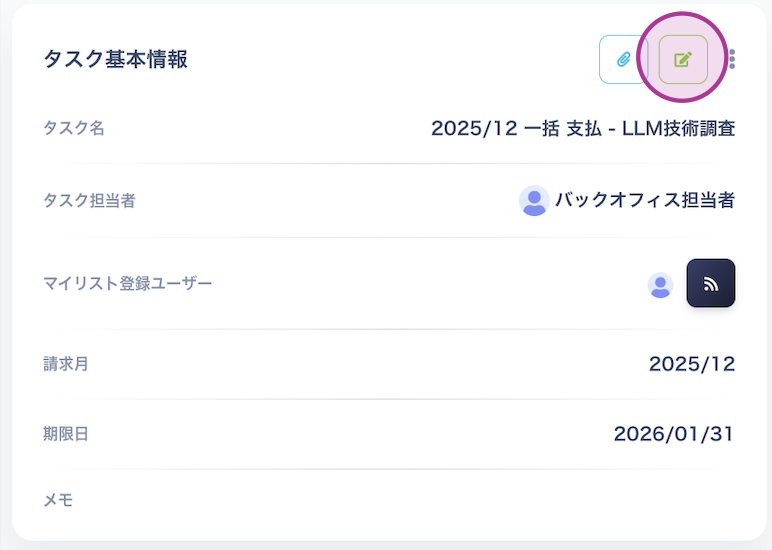
Task: Click the タスク担当者 field label
Action: click(89, 201)
